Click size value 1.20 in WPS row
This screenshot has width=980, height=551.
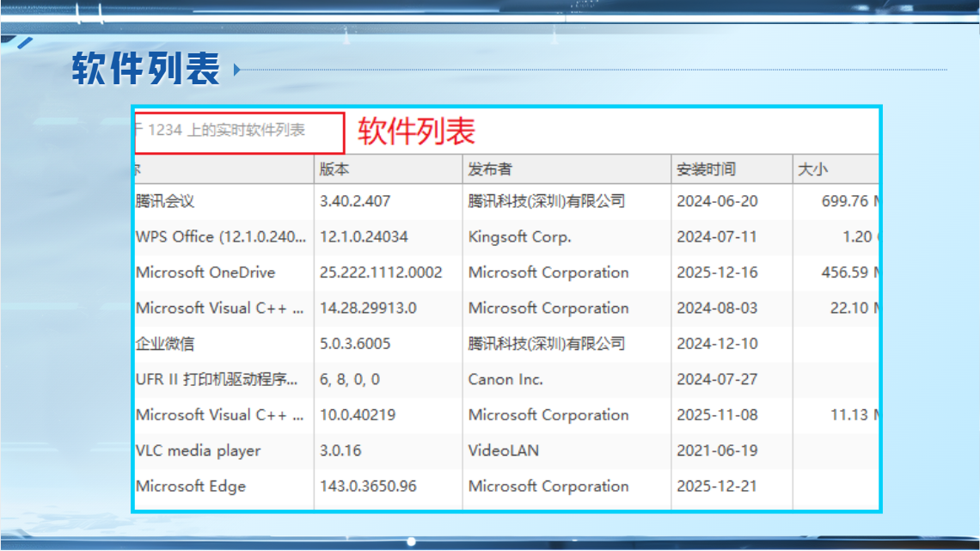point(857,236)
